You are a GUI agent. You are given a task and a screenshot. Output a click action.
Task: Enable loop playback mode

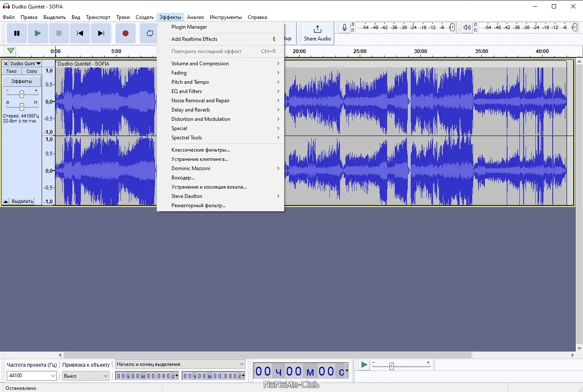(x=149, y=33)
